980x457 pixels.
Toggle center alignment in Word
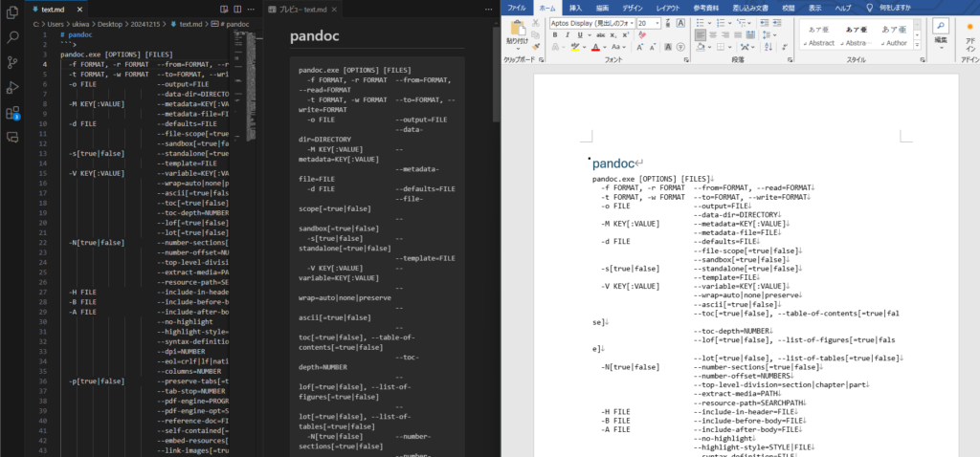pyautogui.click(x=713, y=35)
